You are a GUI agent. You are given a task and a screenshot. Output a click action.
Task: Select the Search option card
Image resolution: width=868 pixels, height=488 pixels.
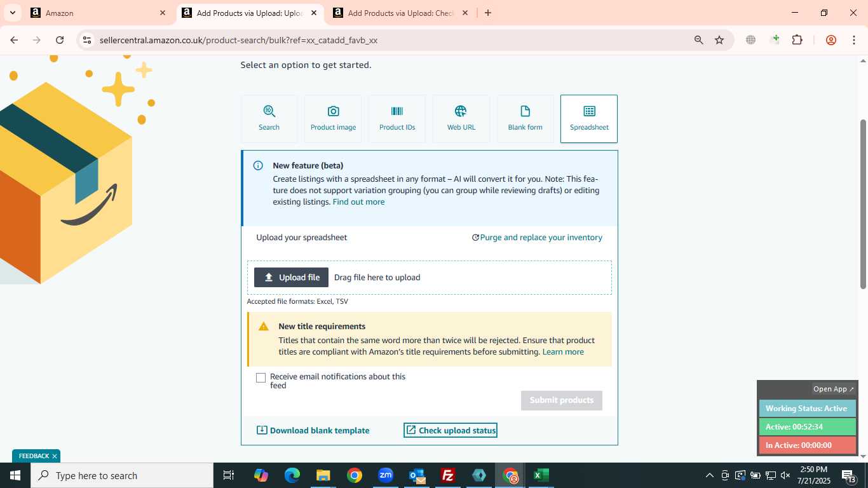(269, 119)
